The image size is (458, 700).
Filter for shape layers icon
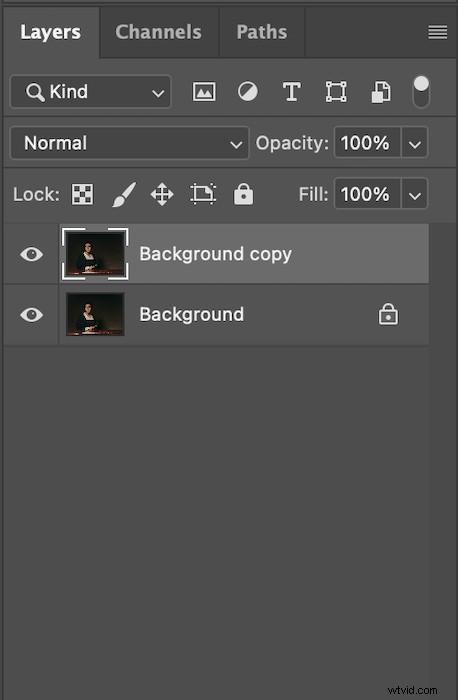click(x=336, y=92)
